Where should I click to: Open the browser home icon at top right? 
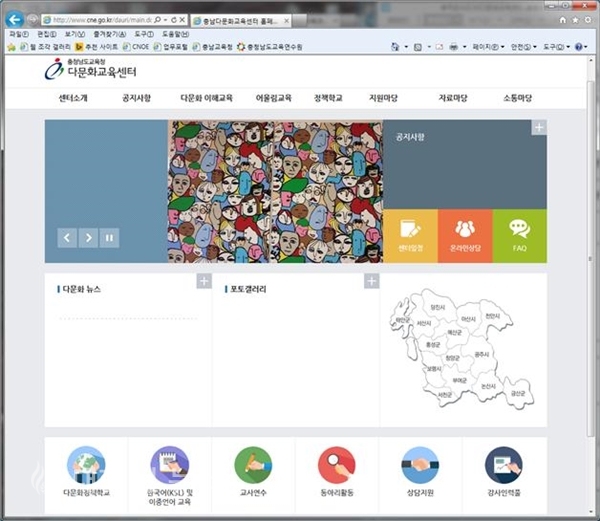pyautogui.click(x=562, y=20)
